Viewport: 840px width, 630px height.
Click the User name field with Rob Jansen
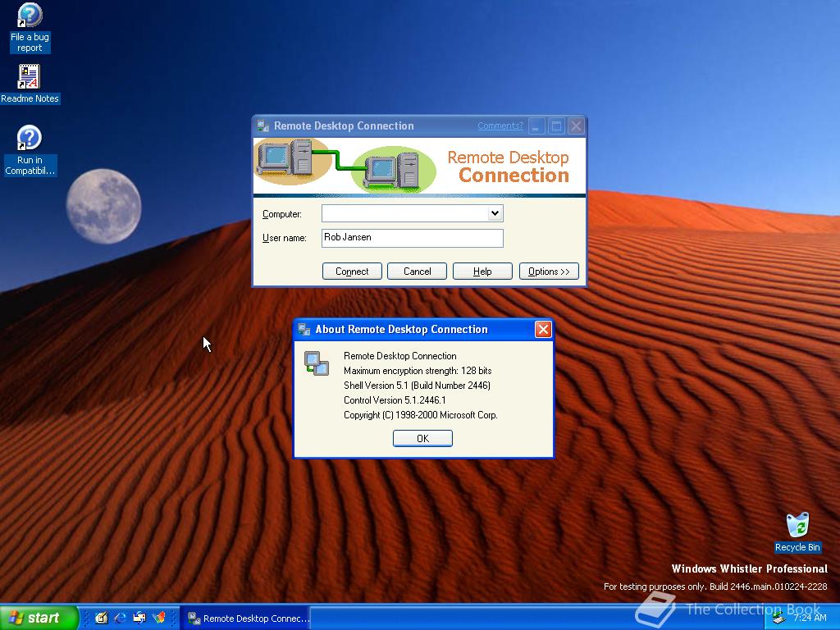[x=412, y=238]
